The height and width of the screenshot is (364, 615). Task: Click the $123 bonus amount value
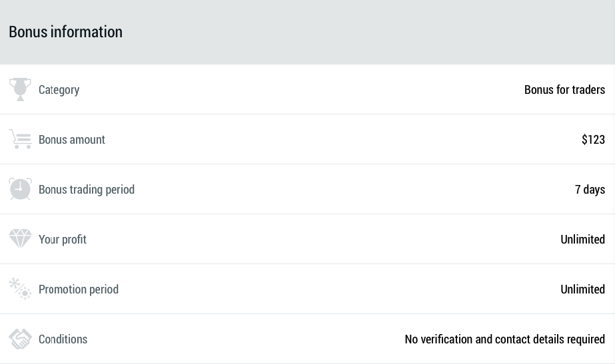click(593, 140)
